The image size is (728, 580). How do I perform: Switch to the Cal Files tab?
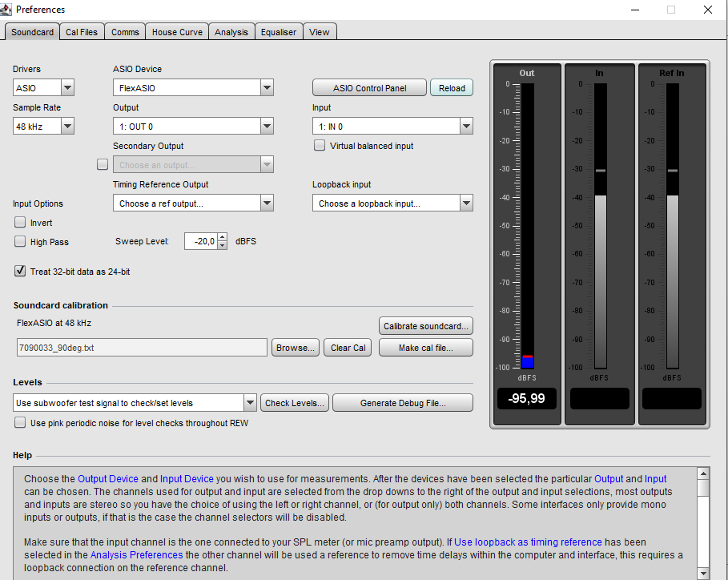pos(82,32)
